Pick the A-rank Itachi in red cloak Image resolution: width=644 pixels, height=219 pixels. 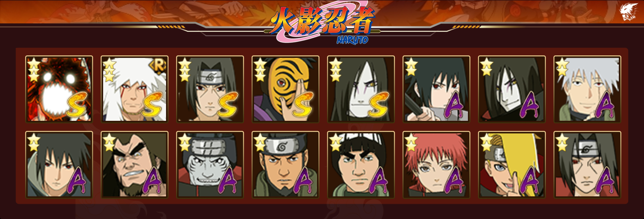click(x=587, y=165)
